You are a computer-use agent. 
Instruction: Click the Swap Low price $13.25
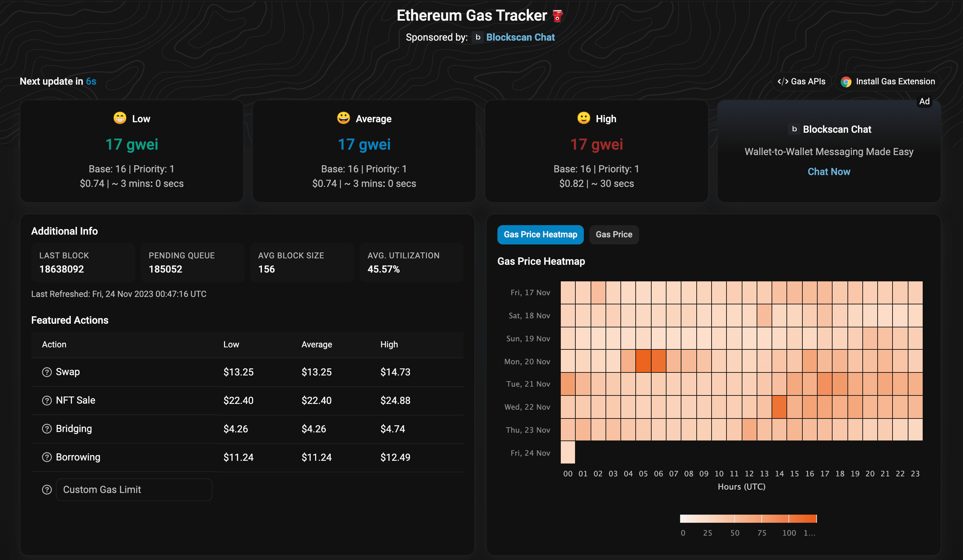tap(239, 372)
